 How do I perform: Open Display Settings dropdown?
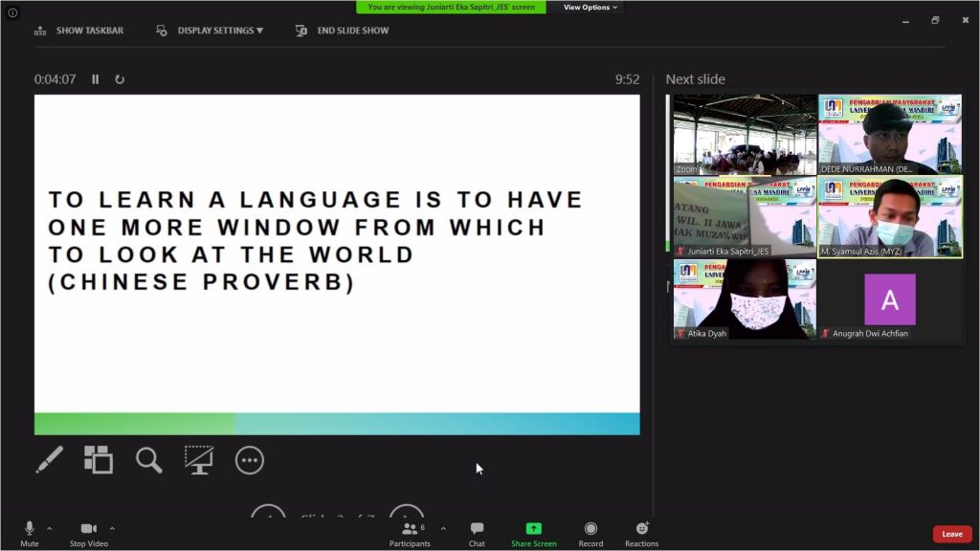[x=210, y=31]
